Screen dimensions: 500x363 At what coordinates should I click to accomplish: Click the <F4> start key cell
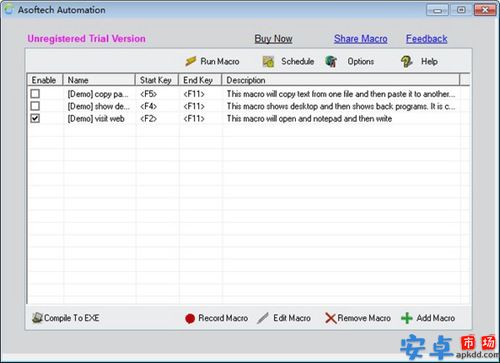148,106
